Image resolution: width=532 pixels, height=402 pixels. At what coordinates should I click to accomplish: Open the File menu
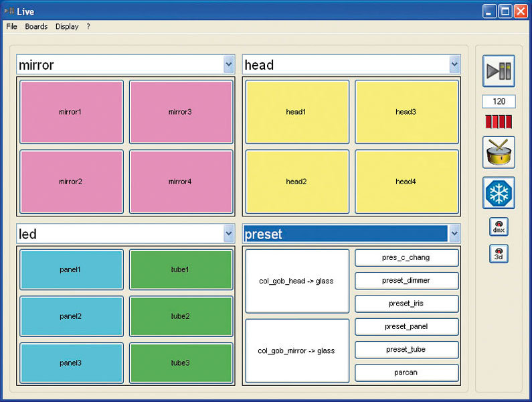pos(11,27)
